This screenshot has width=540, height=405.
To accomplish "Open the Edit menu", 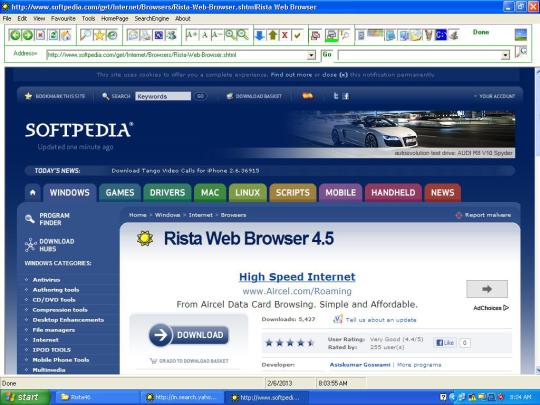I will click(22, 18).
